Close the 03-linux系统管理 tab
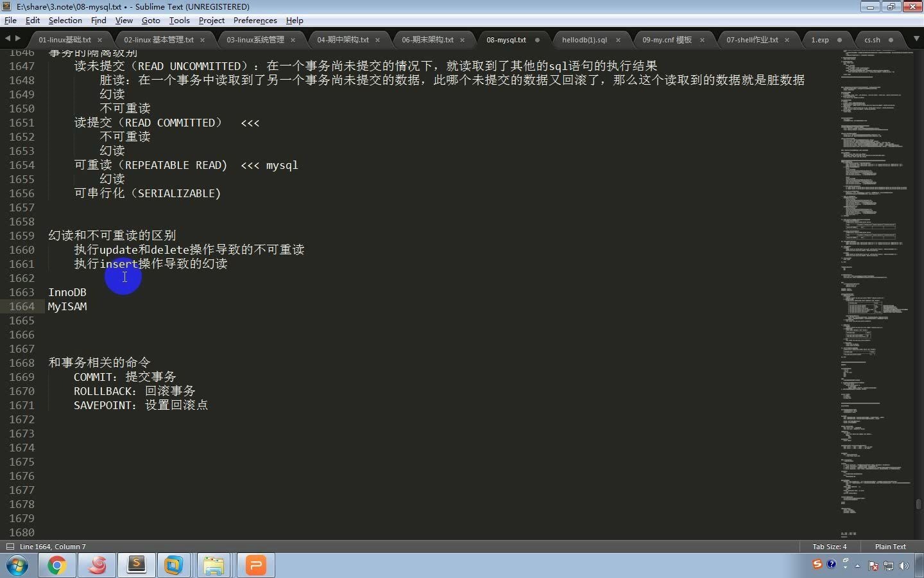 click(293, 40)
